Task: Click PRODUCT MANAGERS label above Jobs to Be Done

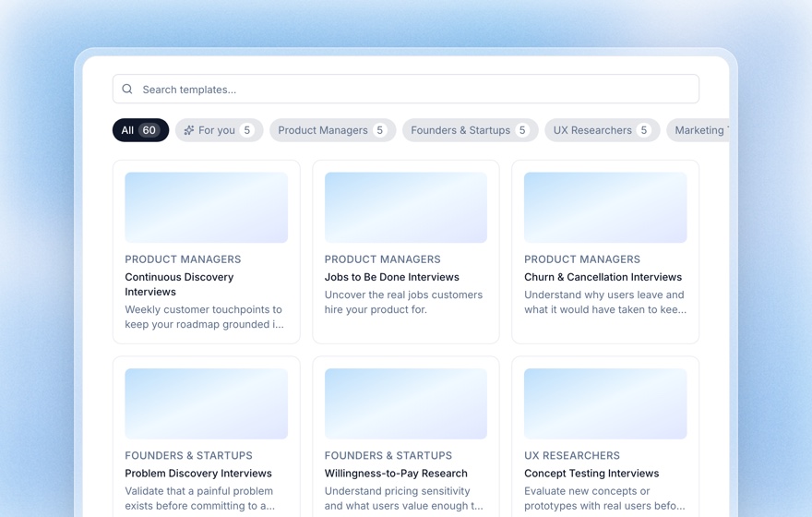Action: click(x=383, y=259)
